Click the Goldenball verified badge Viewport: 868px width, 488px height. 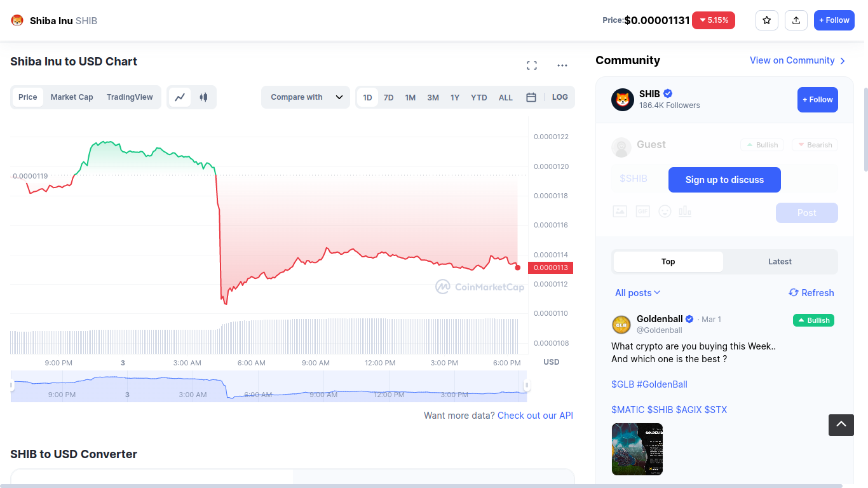[689, 319]
